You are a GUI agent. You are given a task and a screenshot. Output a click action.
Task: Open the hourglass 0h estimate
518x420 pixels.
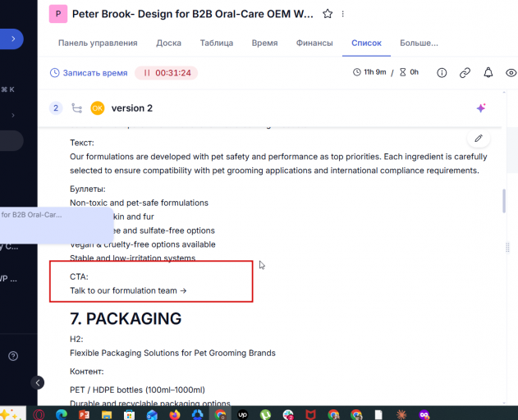(x=409, y=72)
